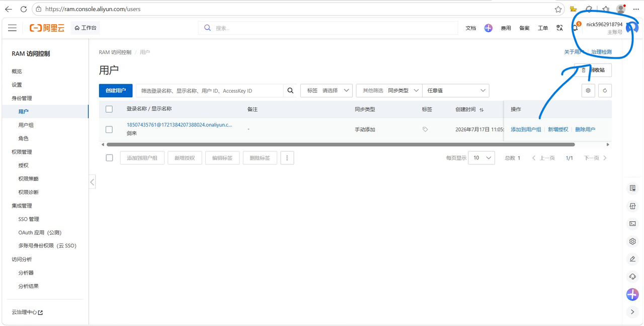Screen dimensions: 644x326
Task: Click the horizontal table scrollbar
Action: tap(341, 145)
